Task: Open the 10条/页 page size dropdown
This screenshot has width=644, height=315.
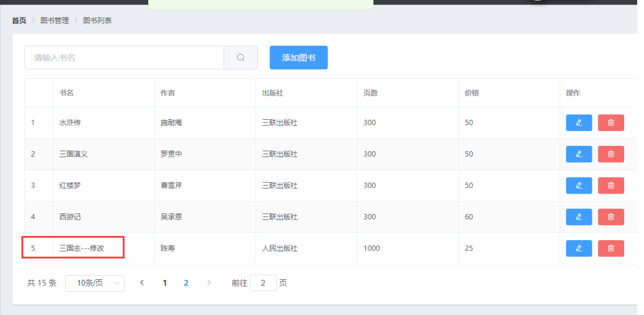Action: point(95,283)
